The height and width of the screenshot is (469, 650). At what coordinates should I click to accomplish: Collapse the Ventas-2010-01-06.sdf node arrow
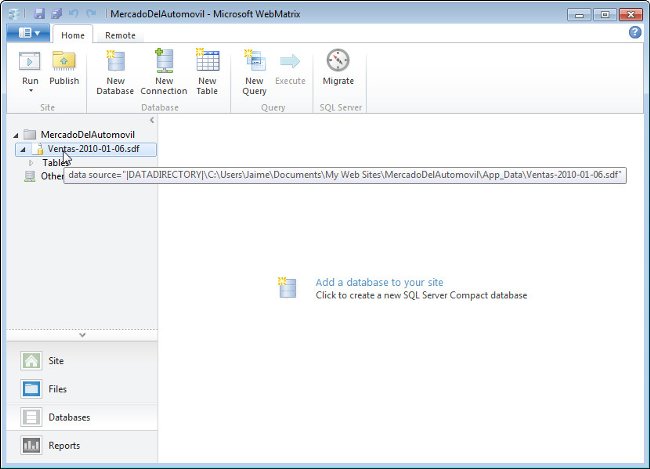coord(23,149)
